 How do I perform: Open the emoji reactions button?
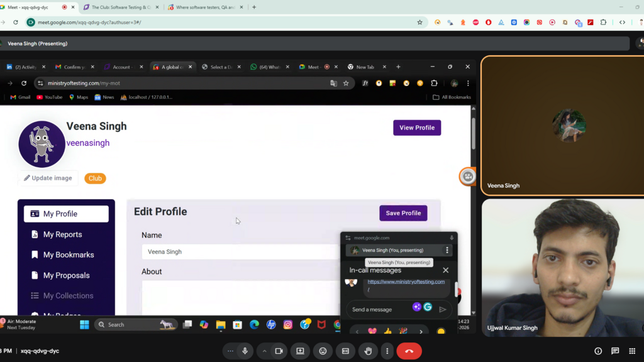[323, 351]
